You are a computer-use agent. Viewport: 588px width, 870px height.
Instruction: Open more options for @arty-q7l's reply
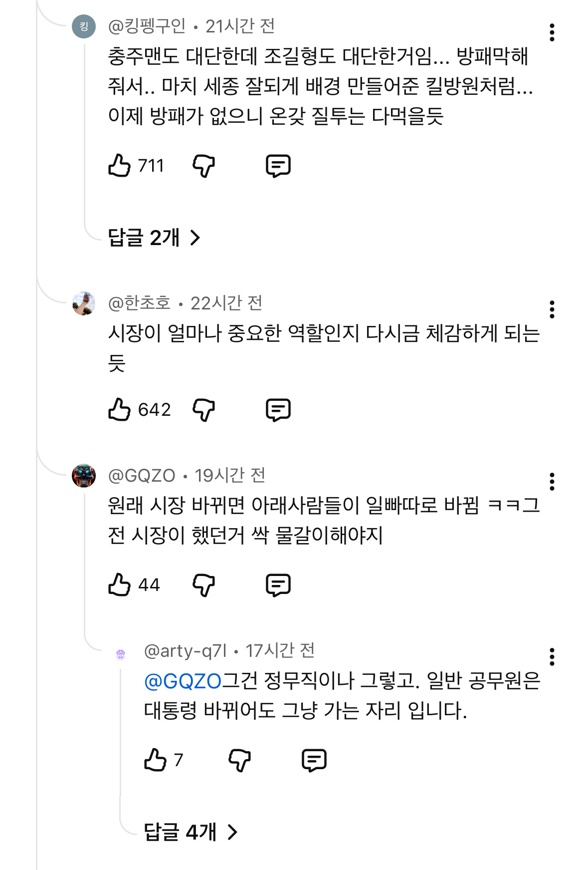552,657
